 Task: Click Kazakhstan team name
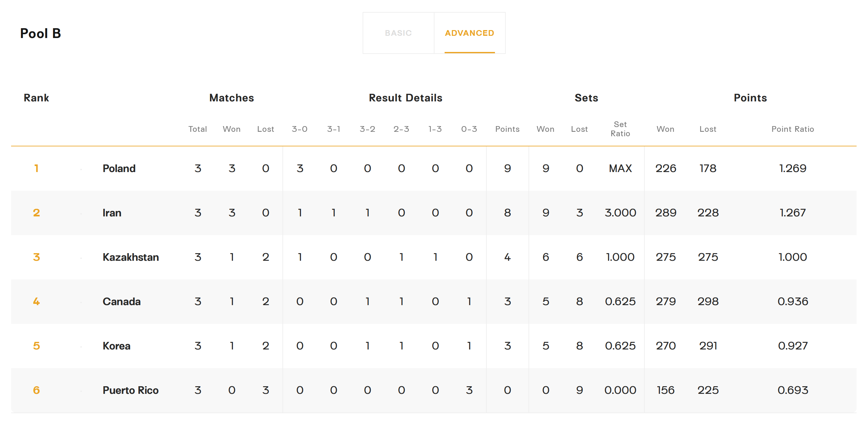tap(130, 257)
